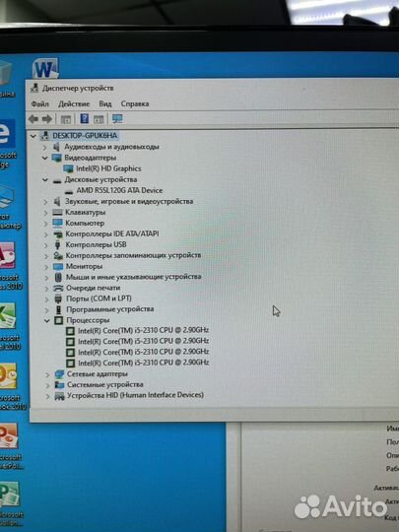Click the Word desktop icon

coord(45,69)
